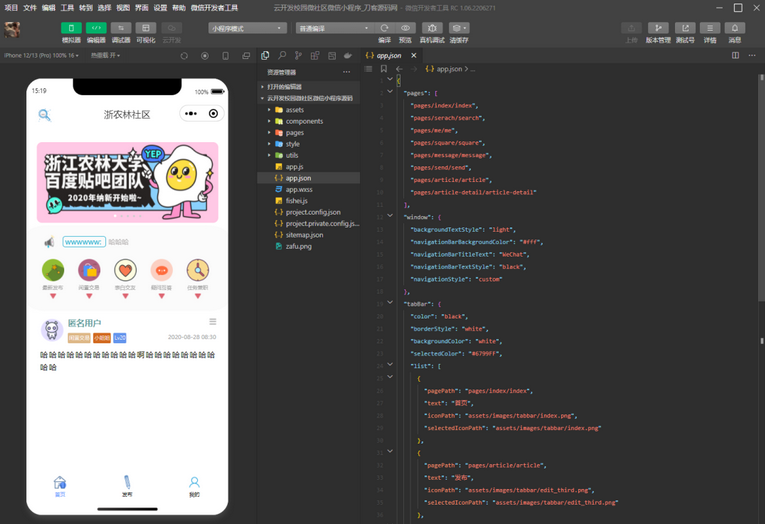The height and width of the screenshot is (524, 765).
Task: Open the source control icon in sidebar
Action: point(299,56)
